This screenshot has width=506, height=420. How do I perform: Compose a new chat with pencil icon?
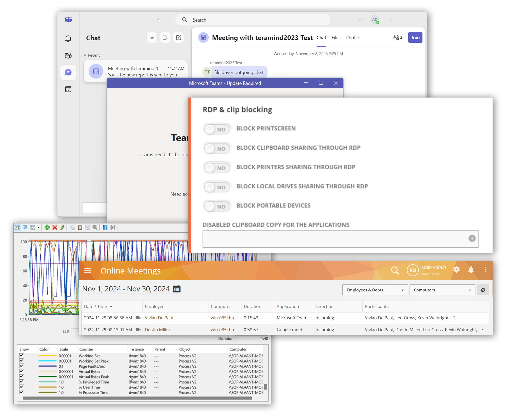pyautogui.click(x=178, y=38)
